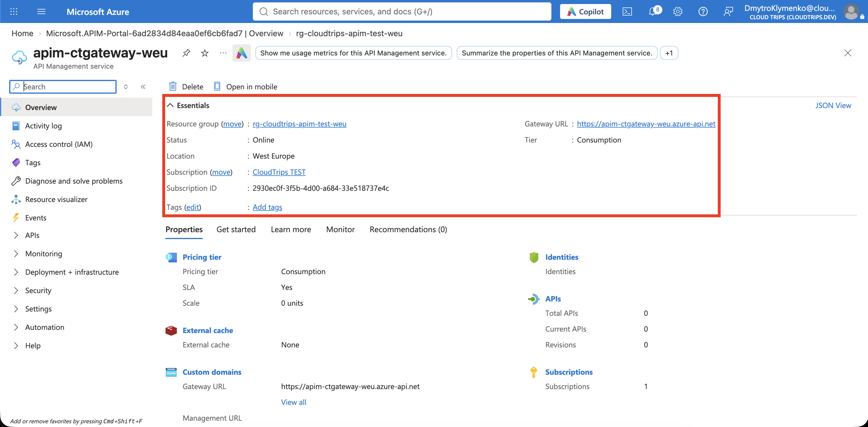868x427 pixels.
Task: Close the resource blade
Action: (848, 53)
